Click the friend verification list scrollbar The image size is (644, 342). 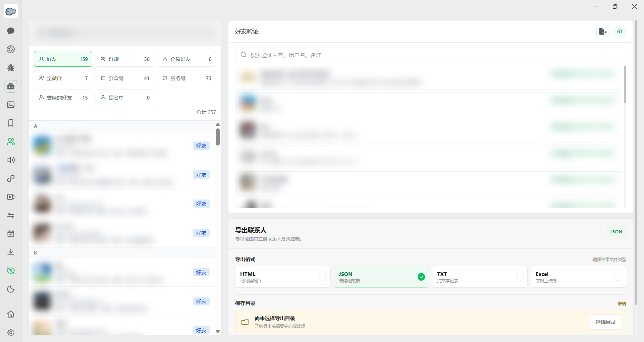625,84
